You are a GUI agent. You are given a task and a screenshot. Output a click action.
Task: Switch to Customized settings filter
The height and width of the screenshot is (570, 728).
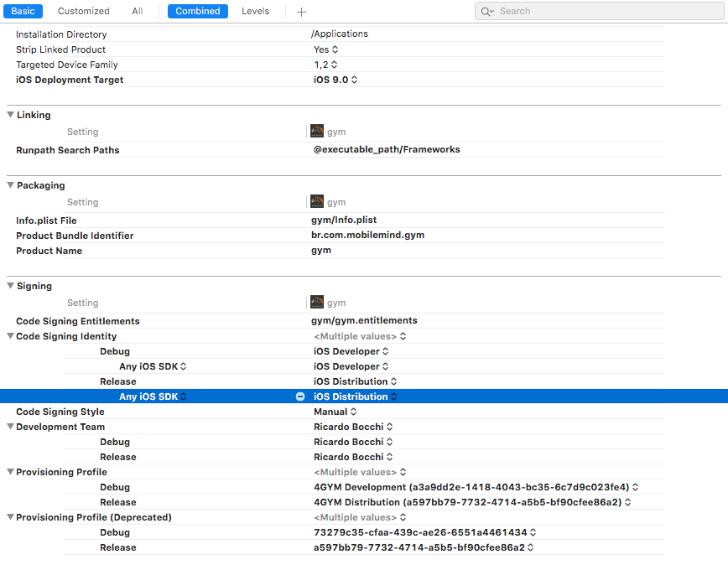point(83,12)
